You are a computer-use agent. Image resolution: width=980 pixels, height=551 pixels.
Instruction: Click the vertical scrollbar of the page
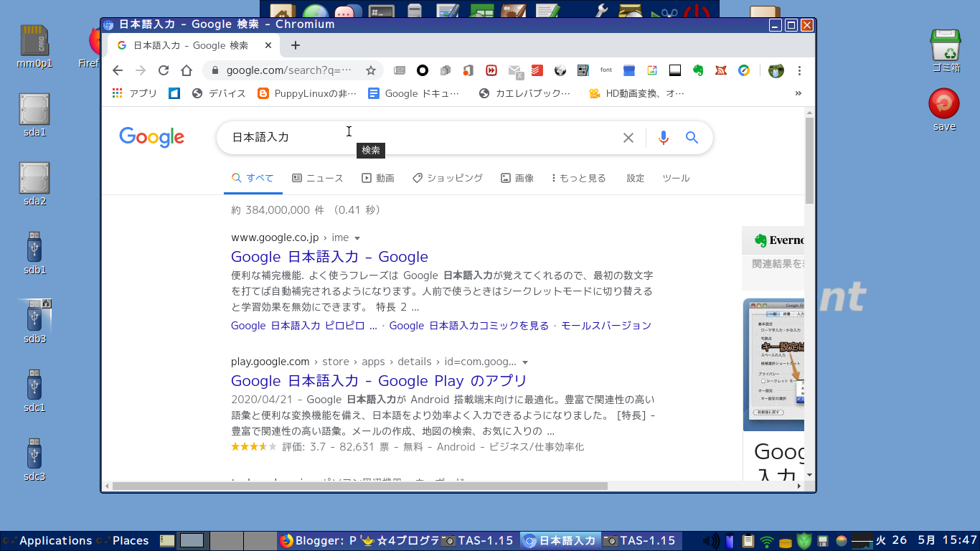click(x=810, y=161)
